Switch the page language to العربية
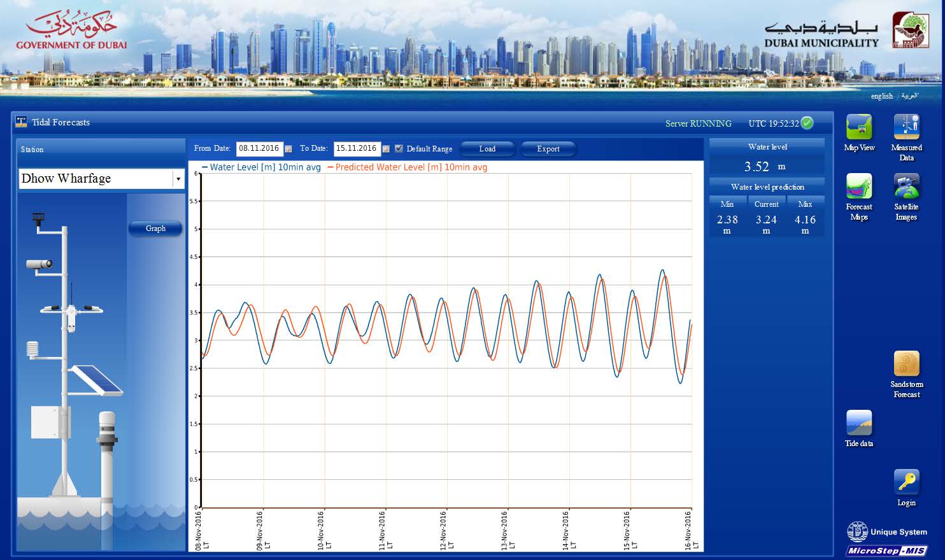The image size is (945, 560). click(x=909, y=96)
